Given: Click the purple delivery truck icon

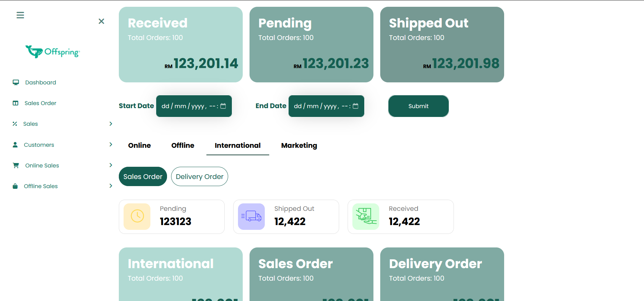Looking at the screenshot, I should (251, 216).
